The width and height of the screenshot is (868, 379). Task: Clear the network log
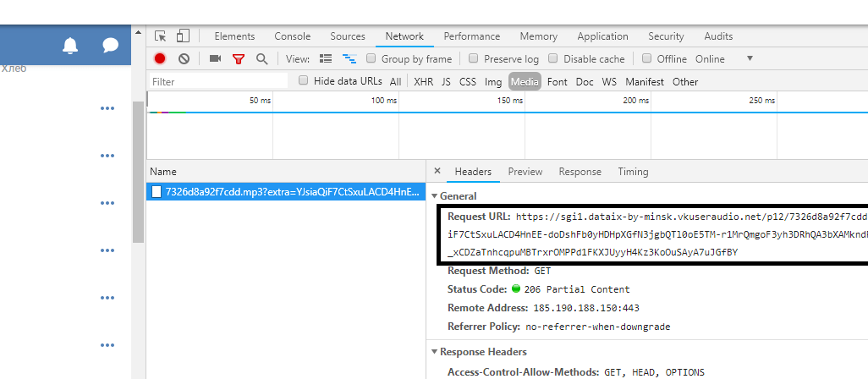(184, 59)
